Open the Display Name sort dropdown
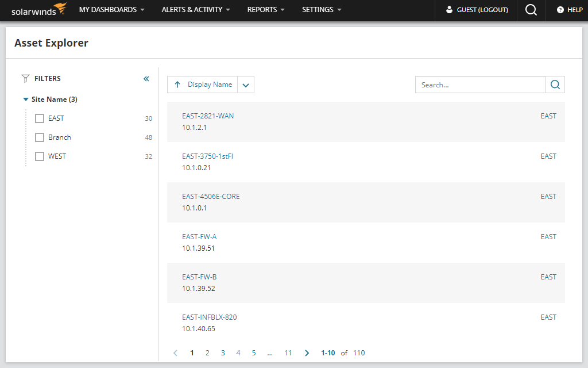The image size is (588, 368). tap(246, 85)
